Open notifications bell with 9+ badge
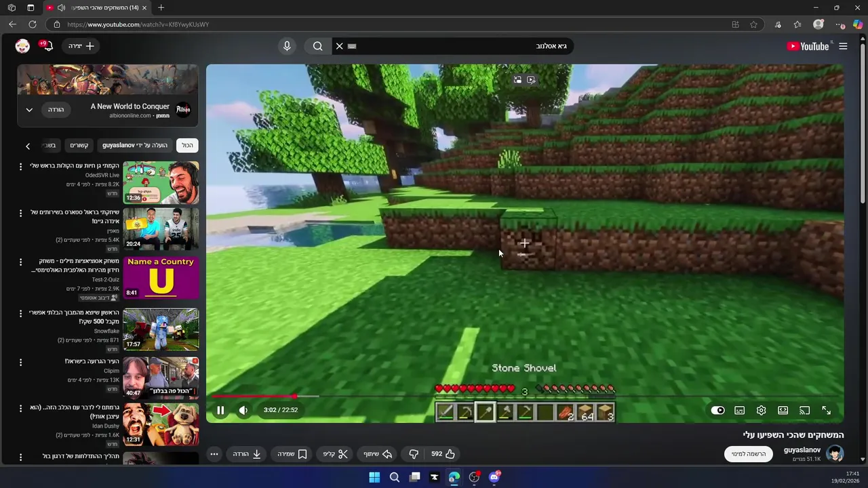The width and height of the screenshot is (868, 488). [47, 46]
